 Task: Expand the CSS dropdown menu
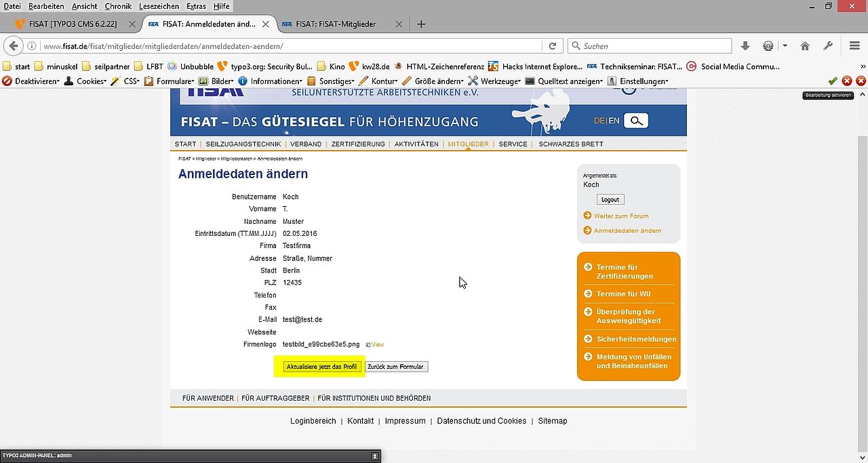point(125,81)
